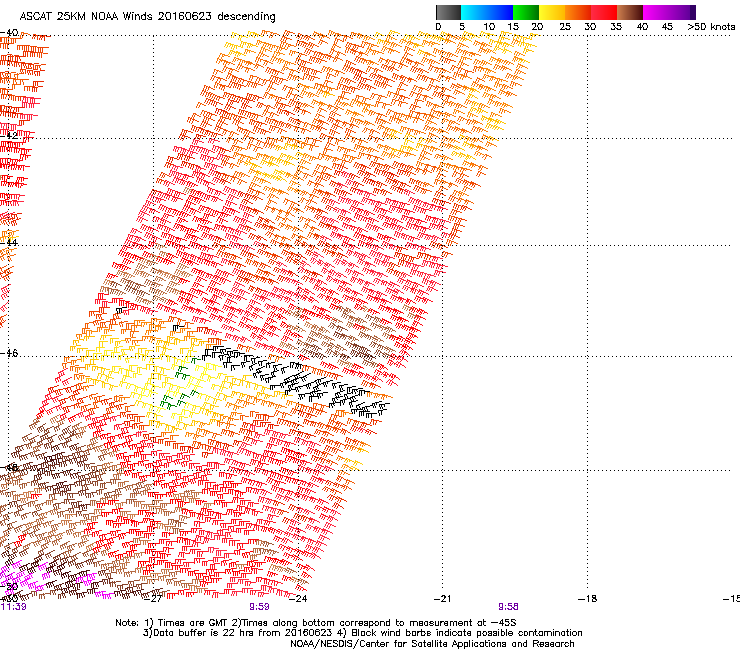
Task: Click the '11:39' pass time label
Action: [x=13, y=607]
